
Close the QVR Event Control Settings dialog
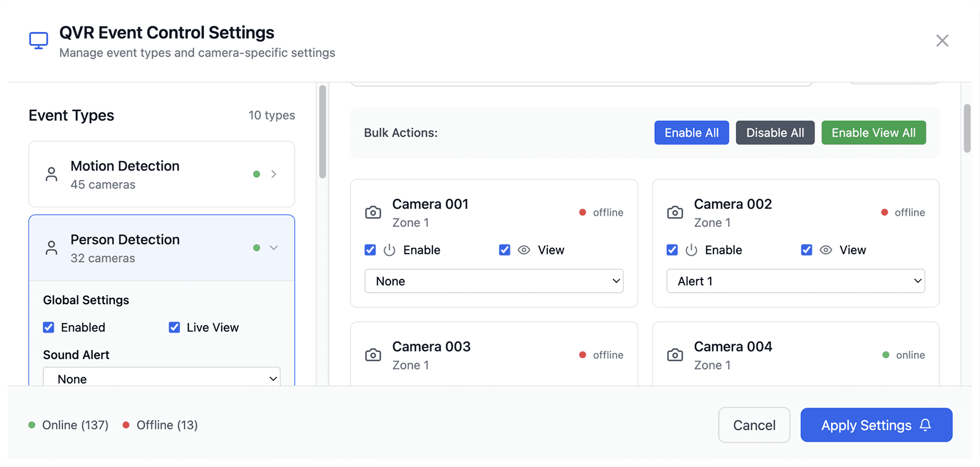point(942,41)
